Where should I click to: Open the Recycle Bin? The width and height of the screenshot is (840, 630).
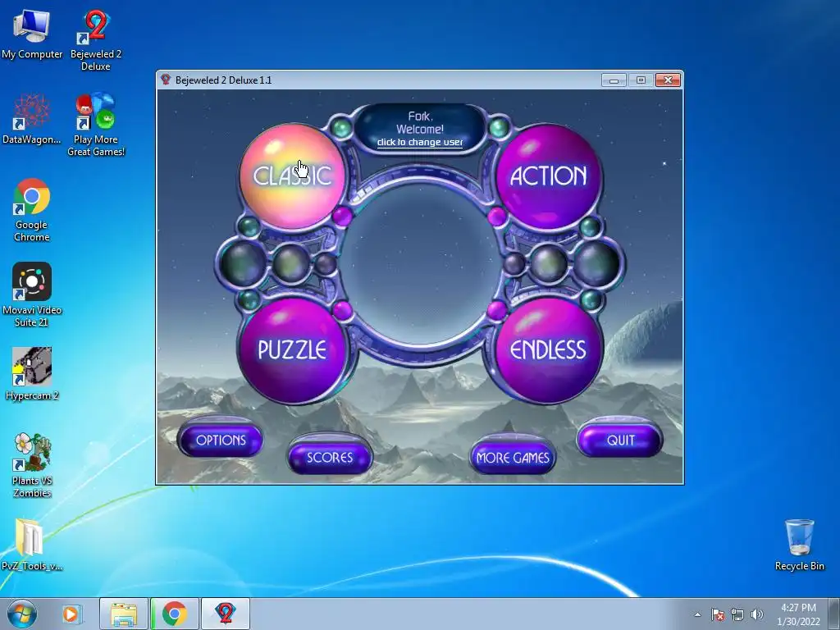click(x=799, y=545)
